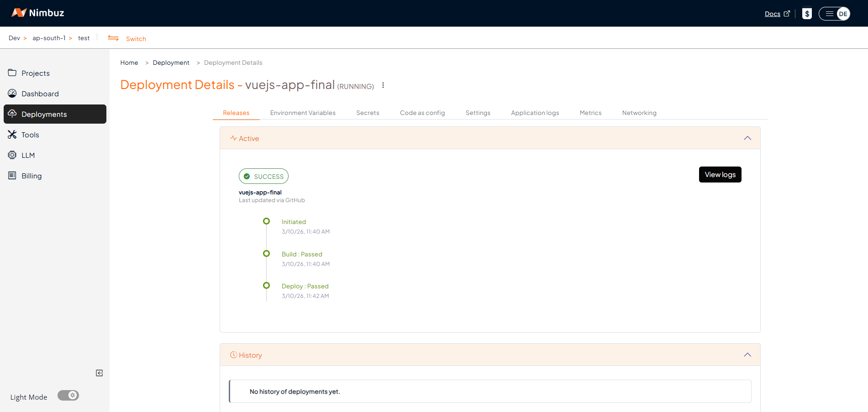Open the DE user profile menu
The image size is (868, 412).
pyautogui.click(x=842, y=14)
